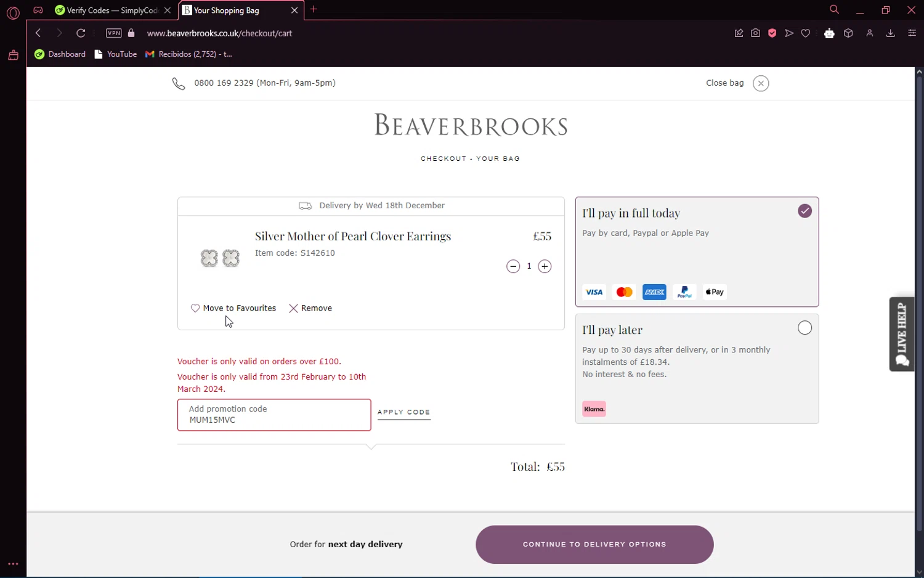This screenshot has height=578, width=924.
Task: Increase earrings quantity with plus button
Action: [x=545, y=266]
